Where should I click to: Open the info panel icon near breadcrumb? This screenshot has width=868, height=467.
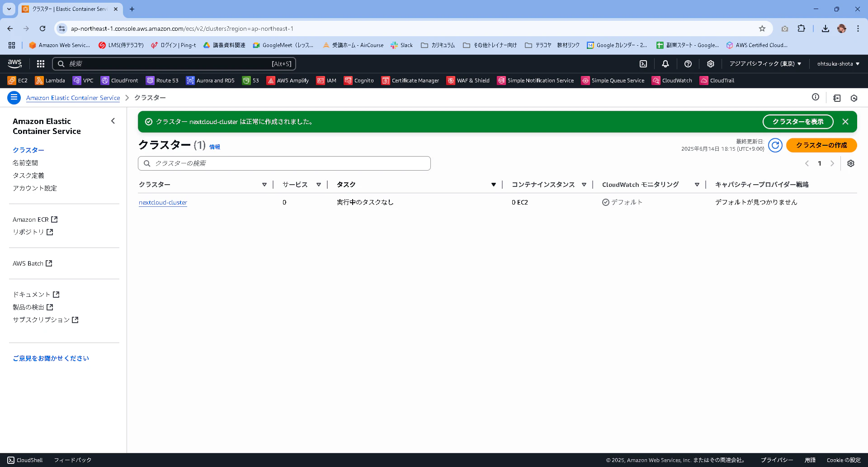816,97
